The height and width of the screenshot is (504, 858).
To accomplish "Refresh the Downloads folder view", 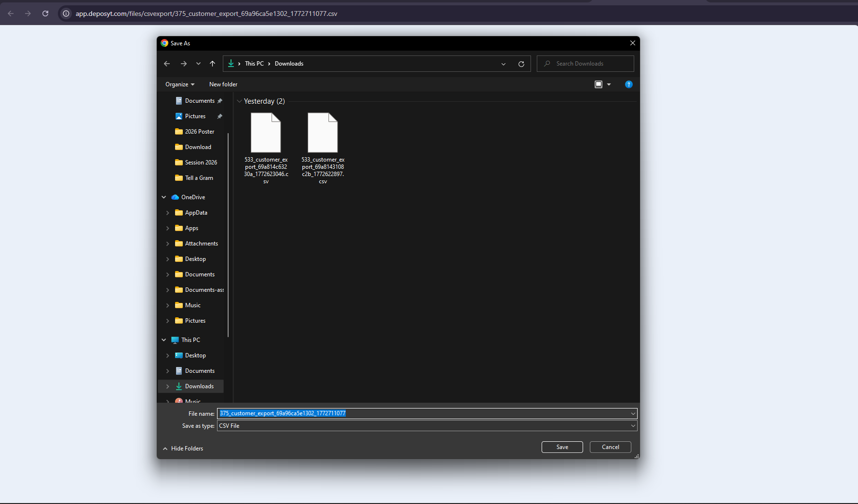I will click(521, 64).
